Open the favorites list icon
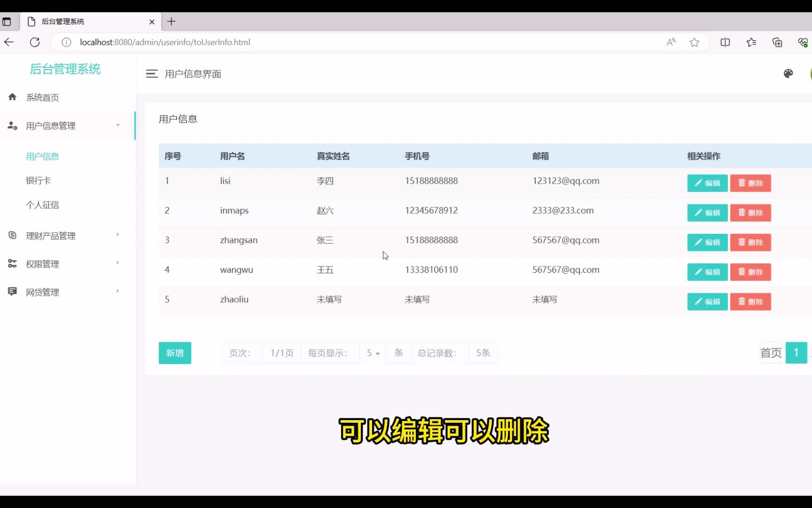Image resolution: width=812 pixels, height=508 pixels. [751, 42]
